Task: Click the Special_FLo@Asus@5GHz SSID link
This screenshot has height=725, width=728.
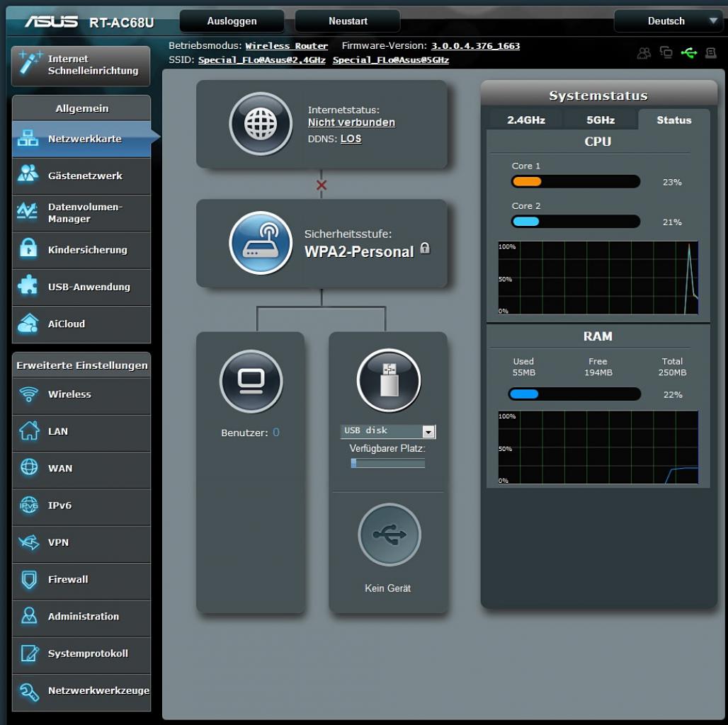Action: tap(391, 60)
